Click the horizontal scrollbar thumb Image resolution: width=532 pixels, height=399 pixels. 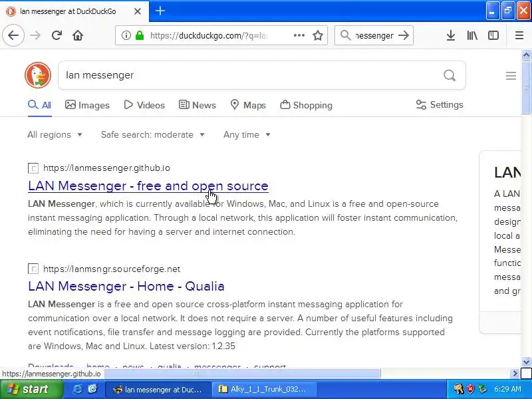242,374
